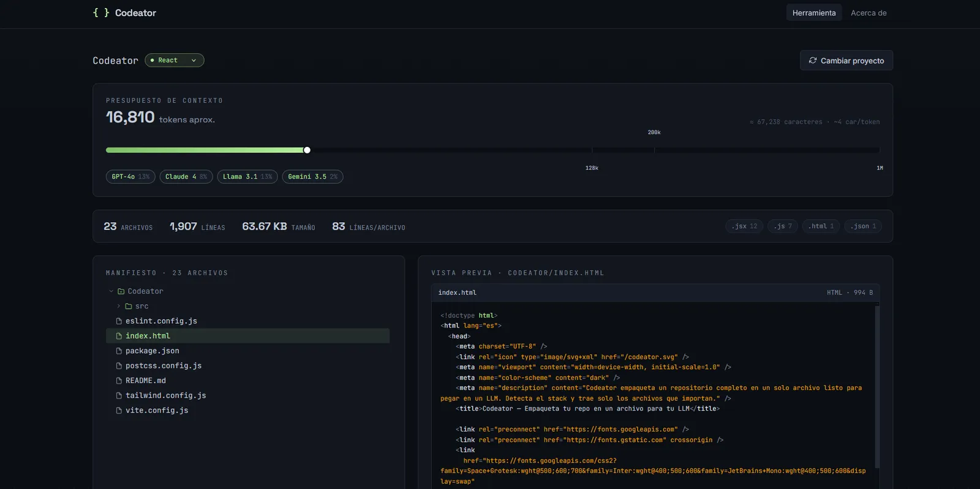Click the .js 7 extension chip
Viewport: 980px width, 489px height.
(783, 226)
